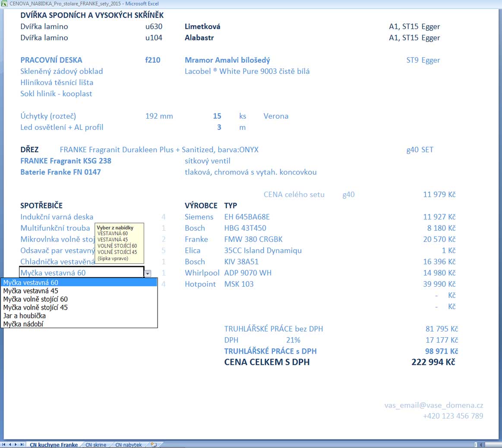Pick 'Myčka volně stojící 60' option

coord(79,299)
